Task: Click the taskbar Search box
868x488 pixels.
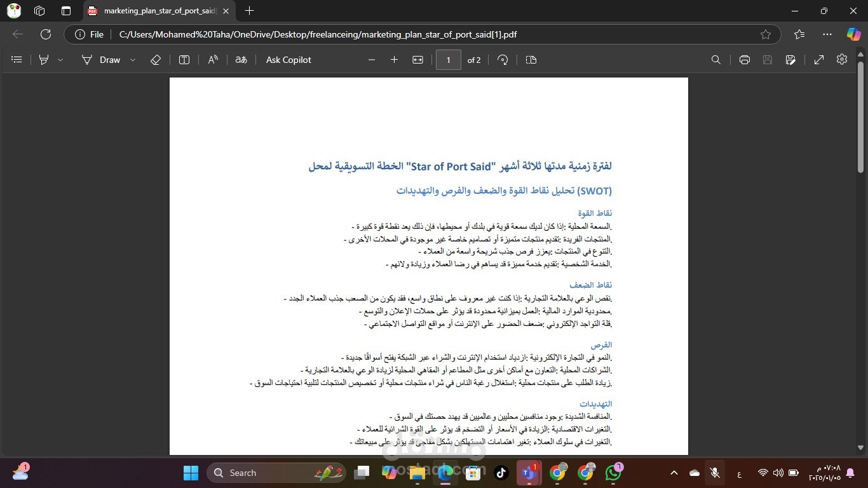Action: point(277,473)
